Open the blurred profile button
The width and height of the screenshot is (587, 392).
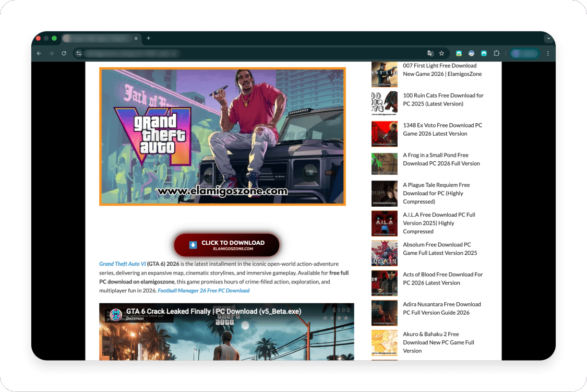point(524,54)
